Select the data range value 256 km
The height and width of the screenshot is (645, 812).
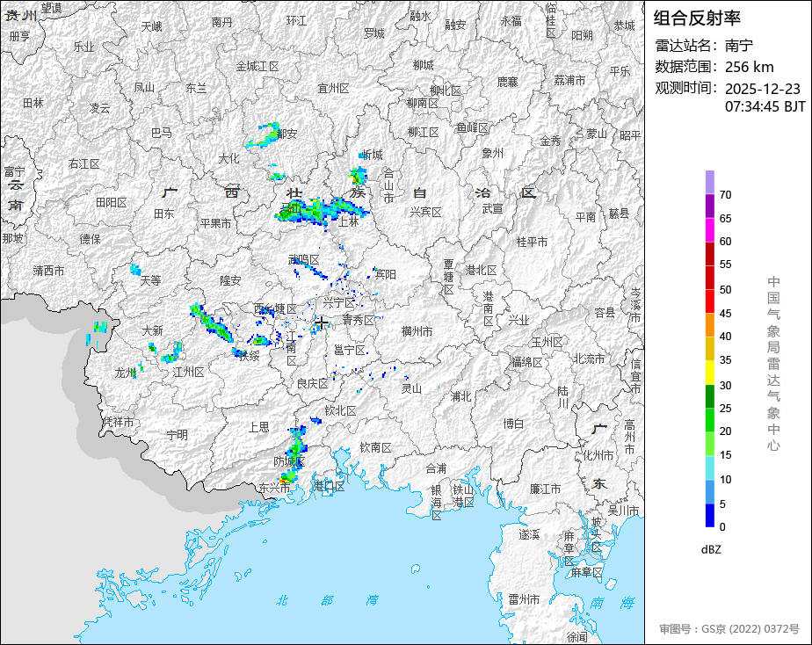pos(750,67)
